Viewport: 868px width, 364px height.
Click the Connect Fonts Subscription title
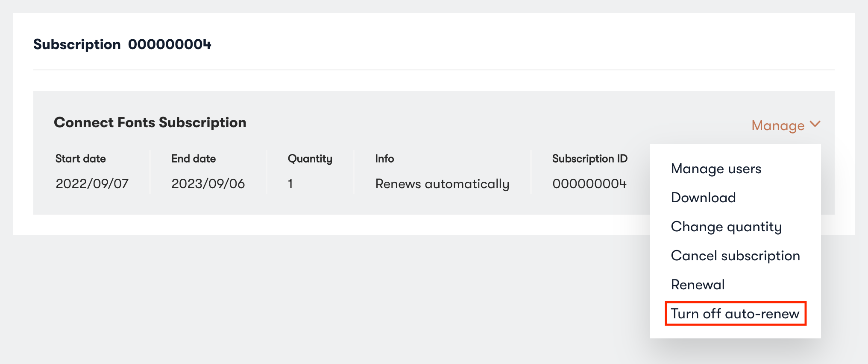pos(150,122)
